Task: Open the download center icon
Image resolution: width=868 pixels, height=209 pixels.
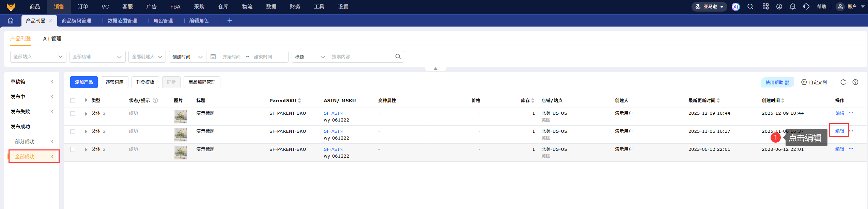Action: click(779, 7)
